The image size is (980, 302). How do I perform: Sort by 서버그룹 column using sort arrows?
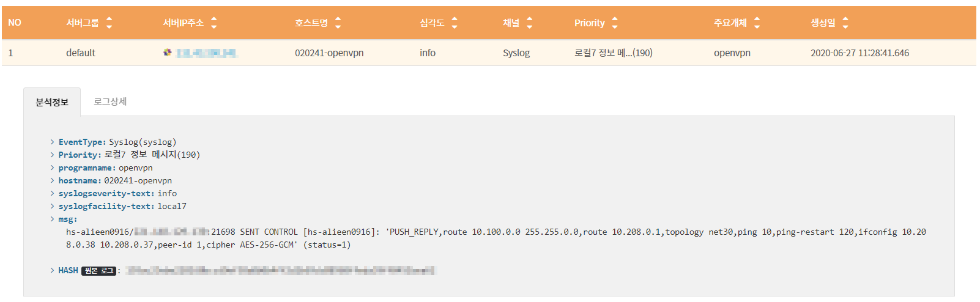[109, 23]
